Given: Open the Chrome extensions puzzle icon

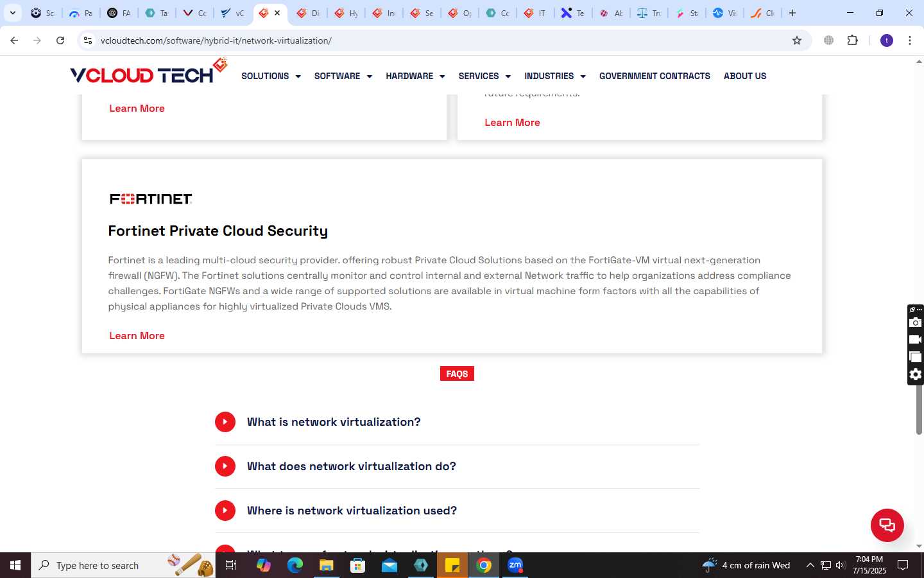Looking at the screenshot, I should pyautogui.click(x=852, y=40).
